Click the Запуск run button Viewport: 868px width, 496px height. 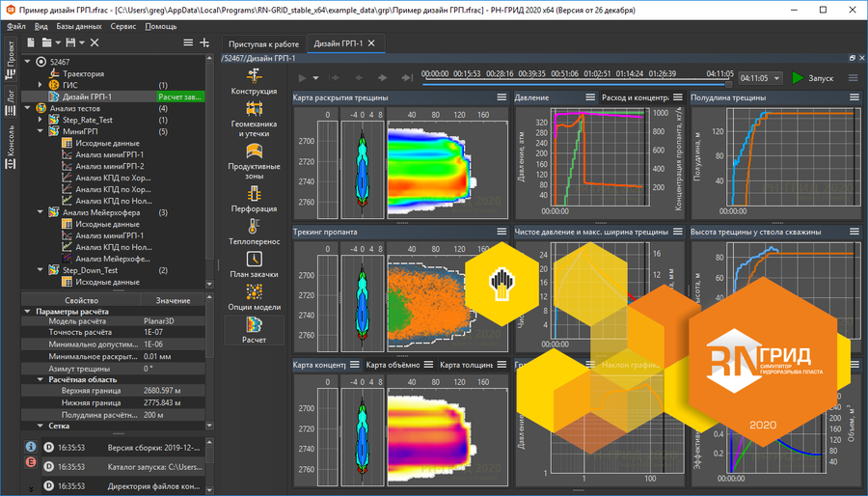[x=813, y=78]
